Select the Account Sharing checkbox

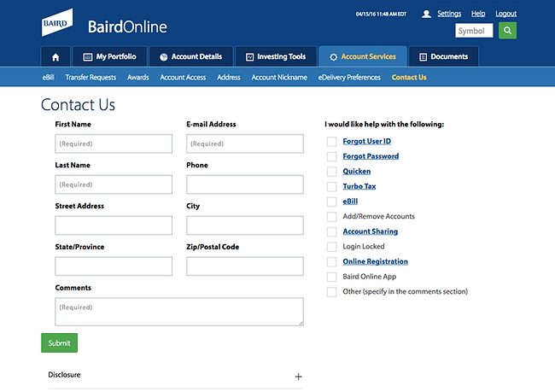pyautogui.click(x=331, y=231)
